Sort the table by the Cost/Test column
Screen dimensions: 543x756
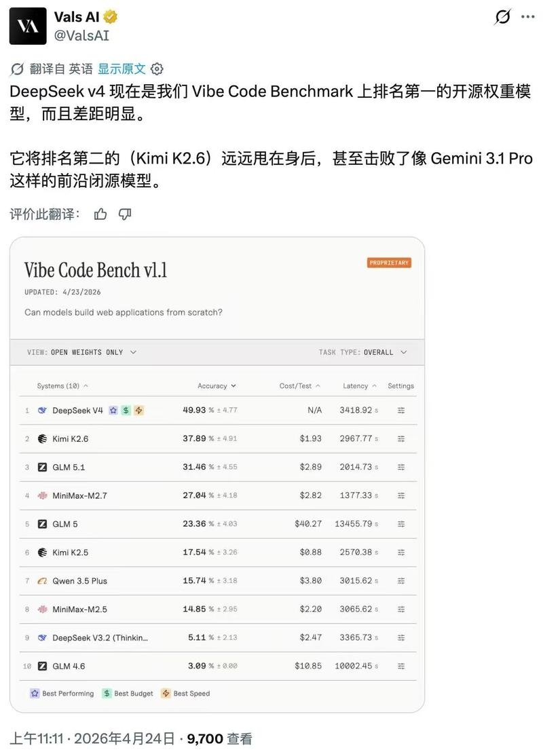point(299,385)
